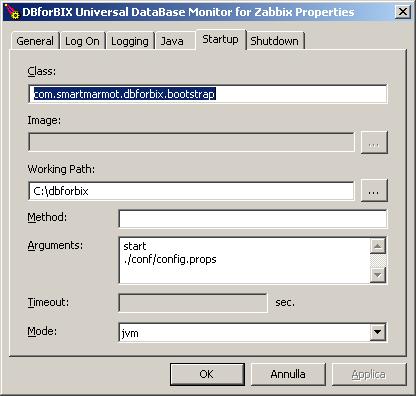Browse for Image with the ellipsis button

coord(374,142)
